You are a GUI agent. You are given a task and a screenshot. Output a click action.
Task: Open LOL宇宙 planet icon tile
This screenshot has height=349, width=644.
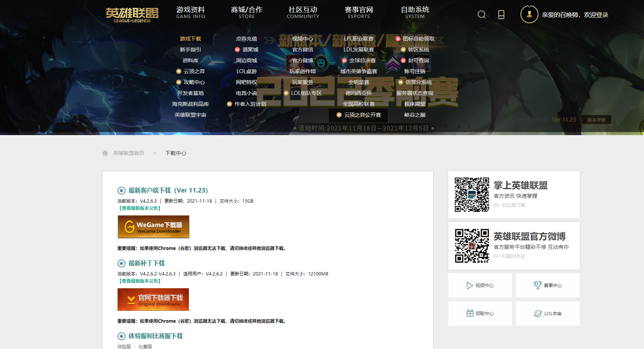[547, 313]
